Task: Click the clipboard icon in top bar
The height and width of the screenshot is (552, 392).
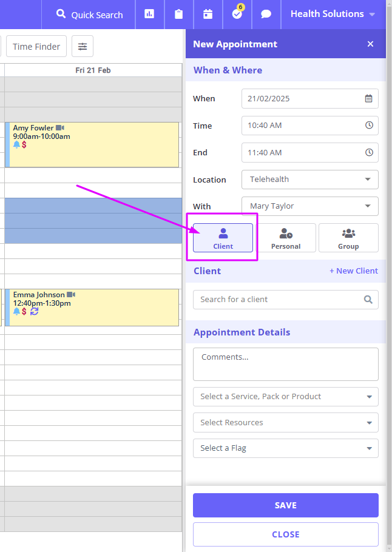Action: tap(178, 14)
